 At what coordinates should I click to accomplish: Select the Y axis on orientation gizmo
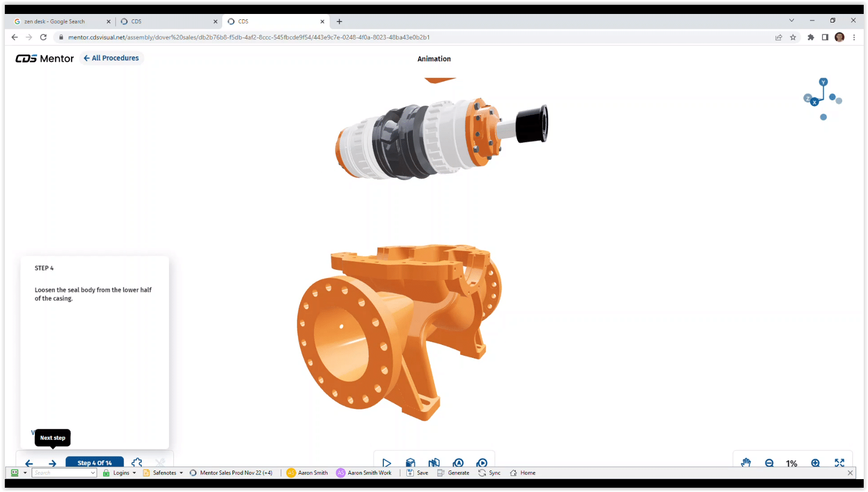click(x=823, y=82)
